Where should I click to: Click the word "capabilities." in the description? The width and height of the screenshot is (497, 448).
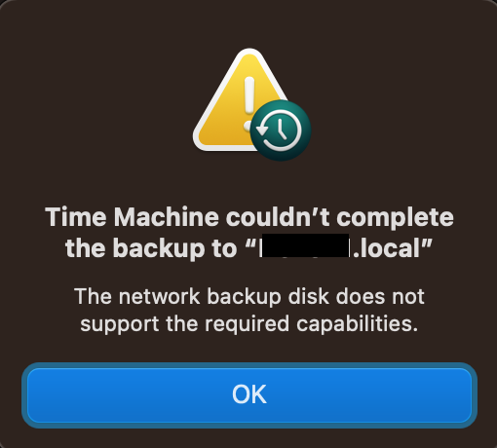pos(357,325)
